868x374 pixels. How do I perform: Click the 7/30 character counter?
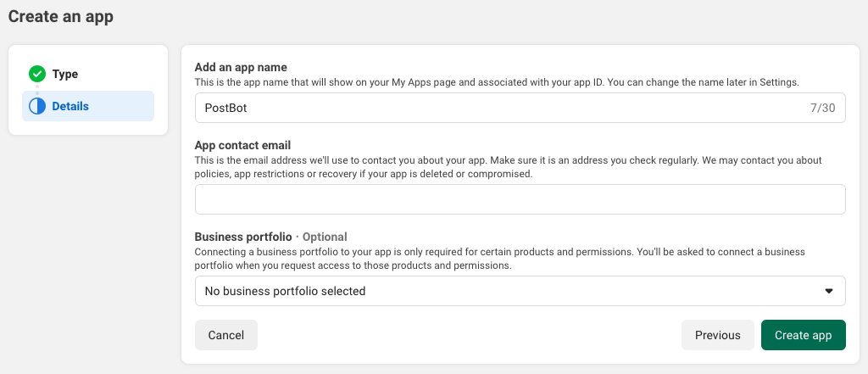point(822,108)
